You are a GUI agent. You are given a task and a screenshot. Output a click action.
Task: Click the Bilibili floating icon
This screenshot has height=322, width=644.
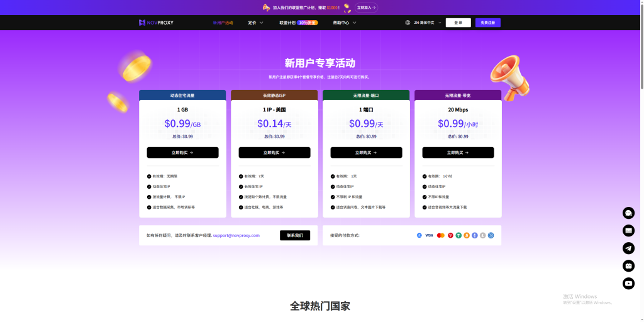click(628, 266)
